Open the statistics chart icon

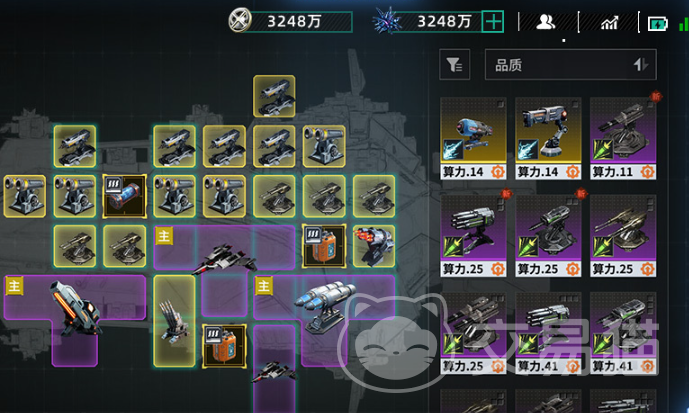(609, 23)
